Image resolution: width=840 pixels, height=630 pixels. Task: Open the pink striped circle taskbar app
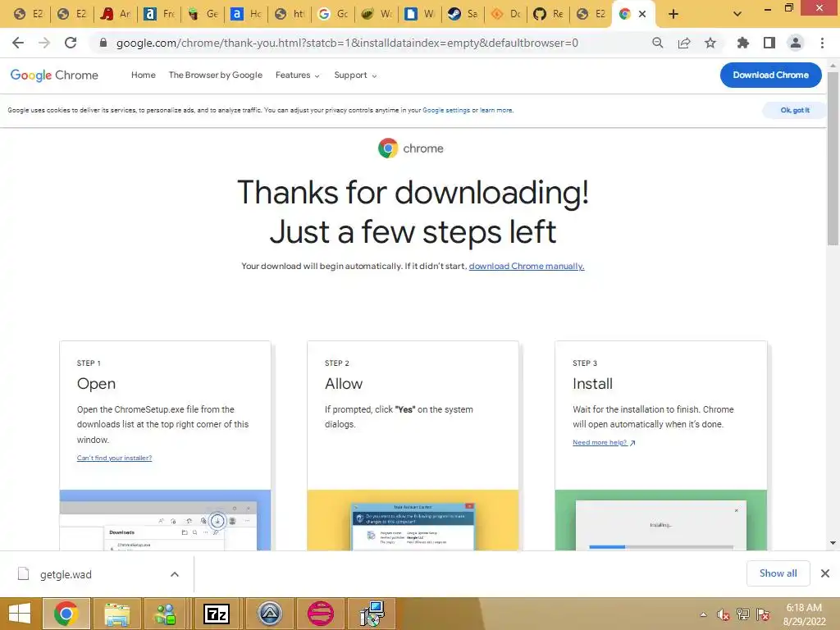pyautogui.click(x=321, y=614)
